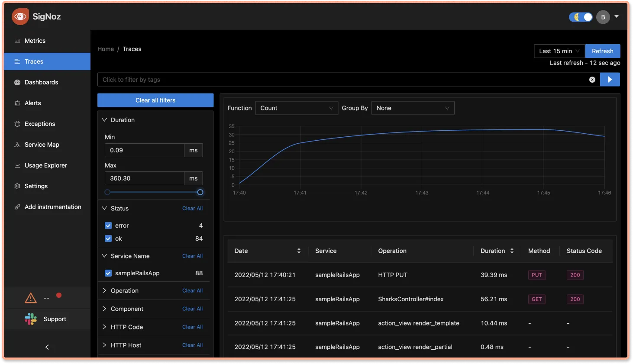The image size is (633, 364).
Task: Click the duration slider maximum handle
Action: click(x=200, y=192)
